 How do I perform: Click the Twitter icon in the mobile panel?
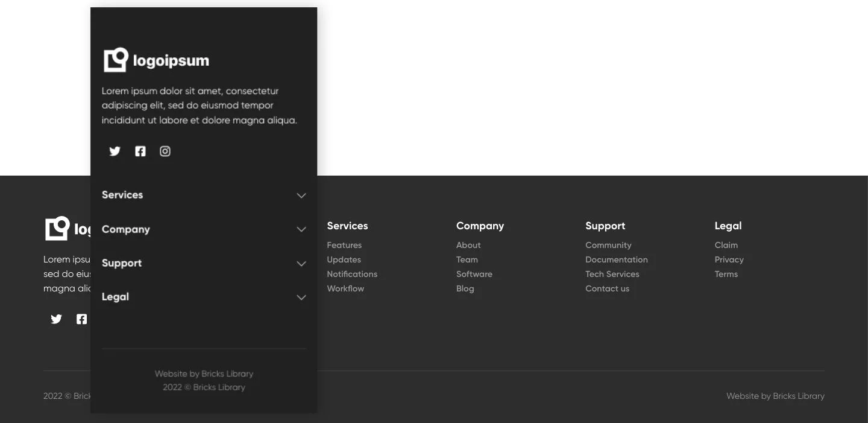tap(115, 151)
